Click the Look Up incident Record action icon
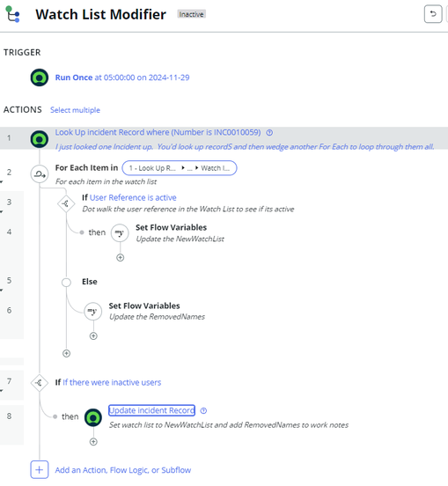 (40, 139)
